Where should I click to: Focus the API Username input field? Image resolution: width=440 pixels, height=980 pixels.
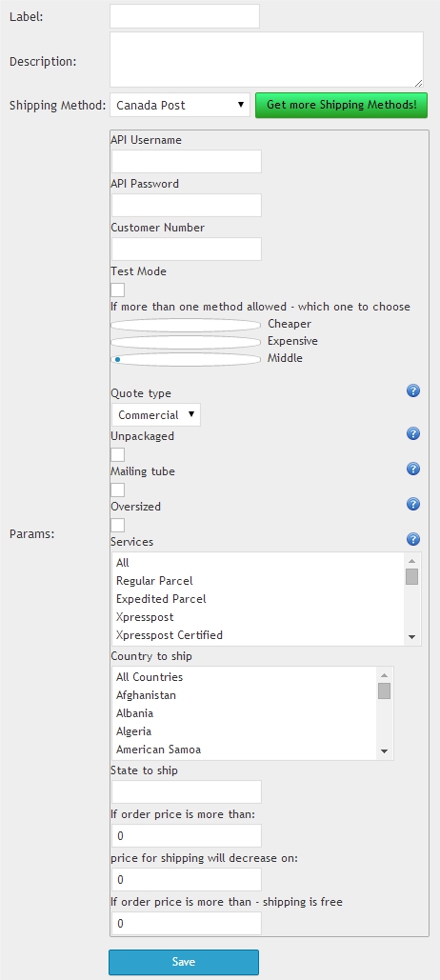[x=187, y=161]
